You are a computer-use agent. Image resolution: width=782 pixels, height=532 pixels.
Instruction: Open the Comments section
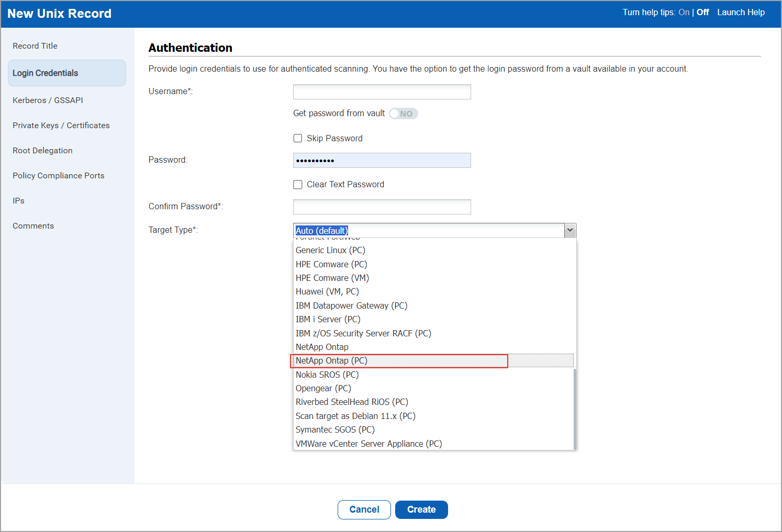[x=33, y=225]
